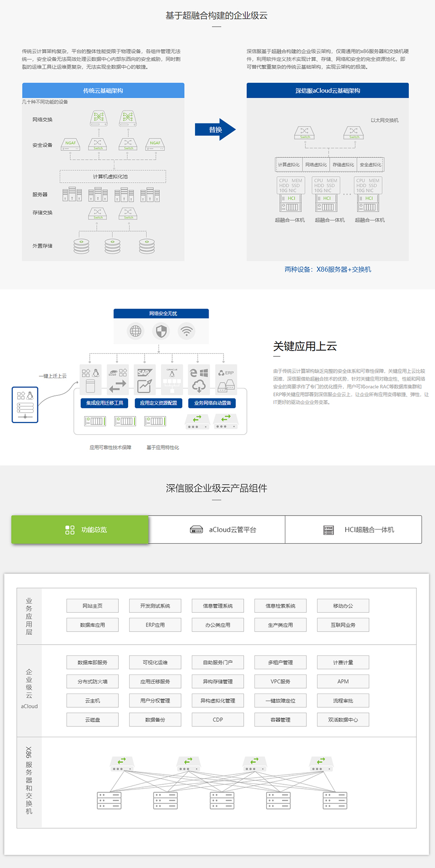Click the 深信服aCloud云基础架构 header
Image resolution: width=435 pixels, height=868 pixels.
[327, 90]
